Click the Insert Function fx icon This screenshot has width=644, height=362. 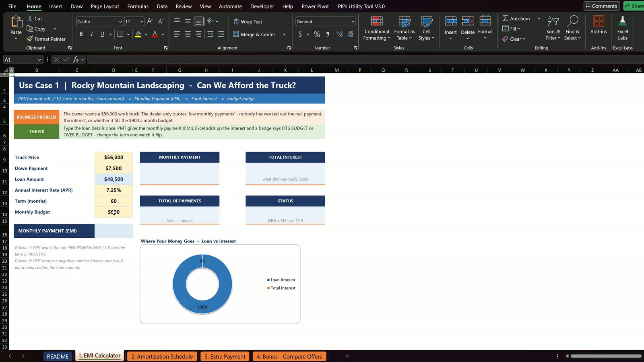coord(76,60)
